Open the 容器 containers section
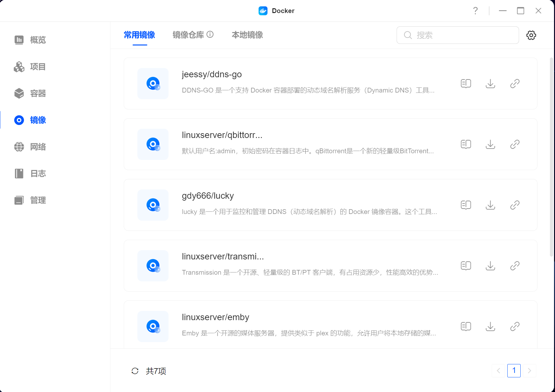Image resolution: width=555 pixels, height=392 pixels. click(x=30, y=93)
